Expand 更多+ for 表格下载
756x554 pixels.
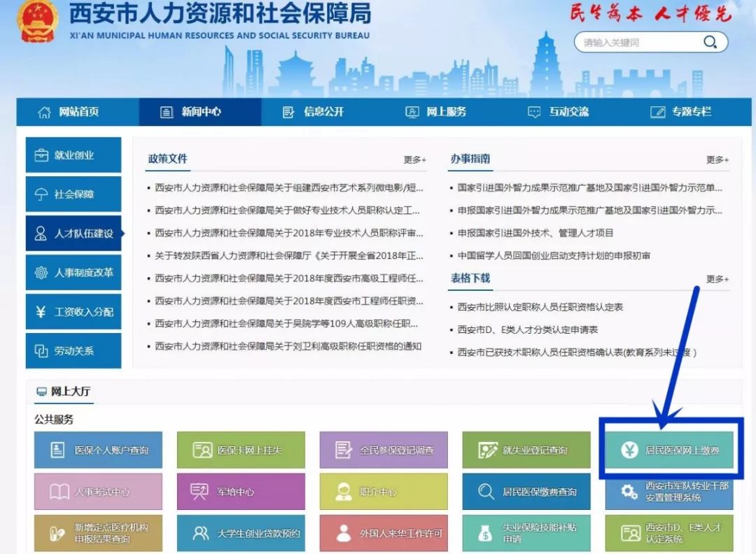pos(717,279)
